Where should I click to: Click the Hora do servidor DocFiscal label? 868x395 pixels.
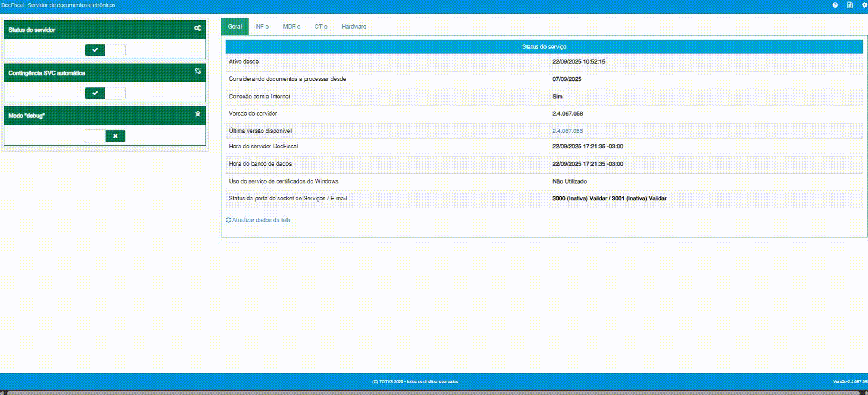263,146
